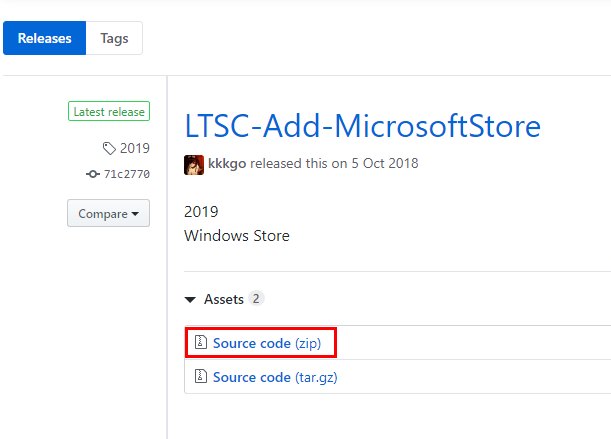
Task: Open the LTSC-Add-MicrosoftStore release title
Action: [x=362, y=126]
